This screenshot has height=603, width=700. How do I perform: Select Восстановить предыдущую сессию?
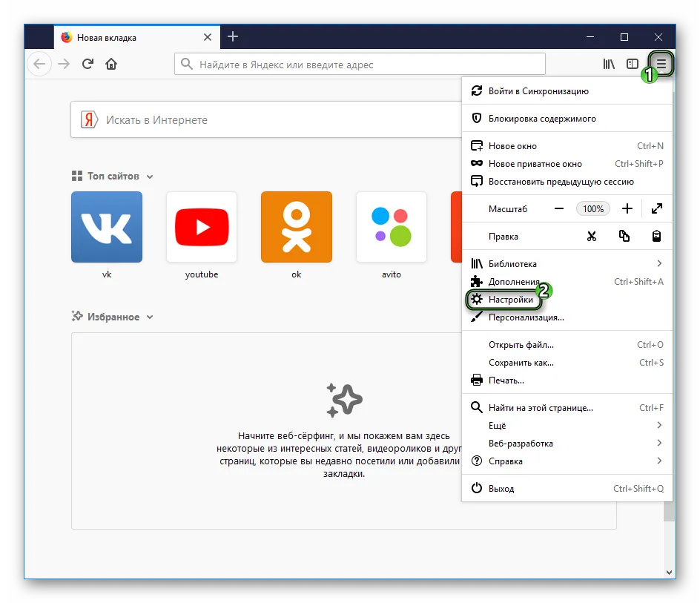567,182
